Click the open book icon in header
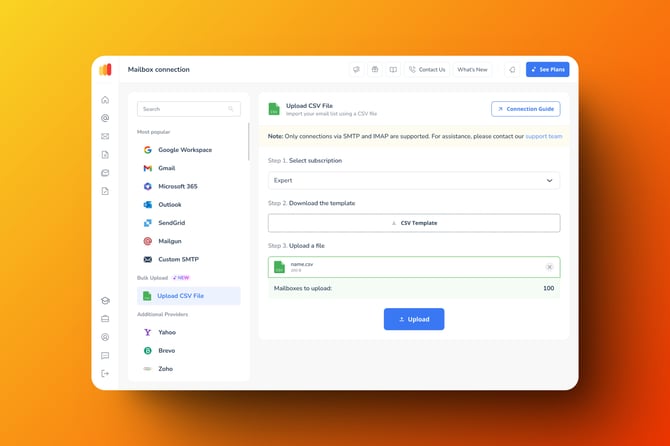Viewport: 670px width, 446px height. 393,70
